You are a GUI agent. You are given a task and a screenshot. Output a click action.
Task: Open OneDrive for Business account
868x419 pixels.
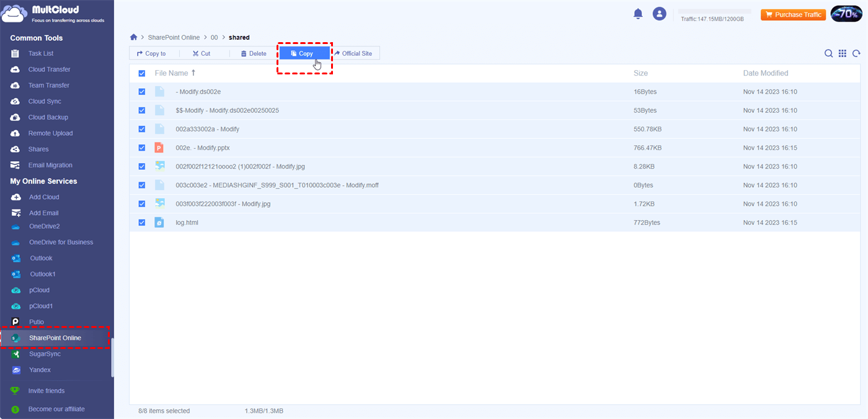pyautogui.click(x=61, y=242)
